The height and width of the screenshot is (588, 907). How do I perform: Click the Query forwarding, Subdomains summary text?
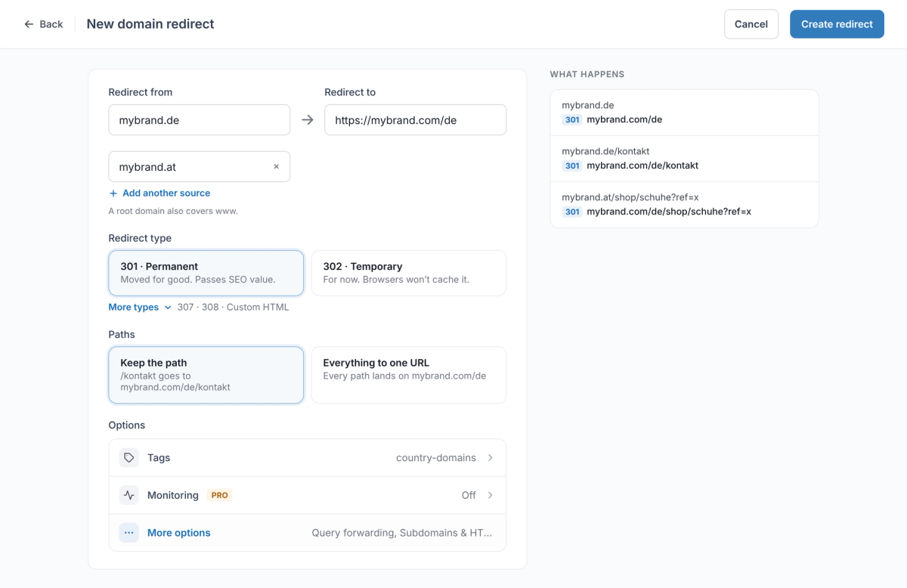(x=402, y=533)
